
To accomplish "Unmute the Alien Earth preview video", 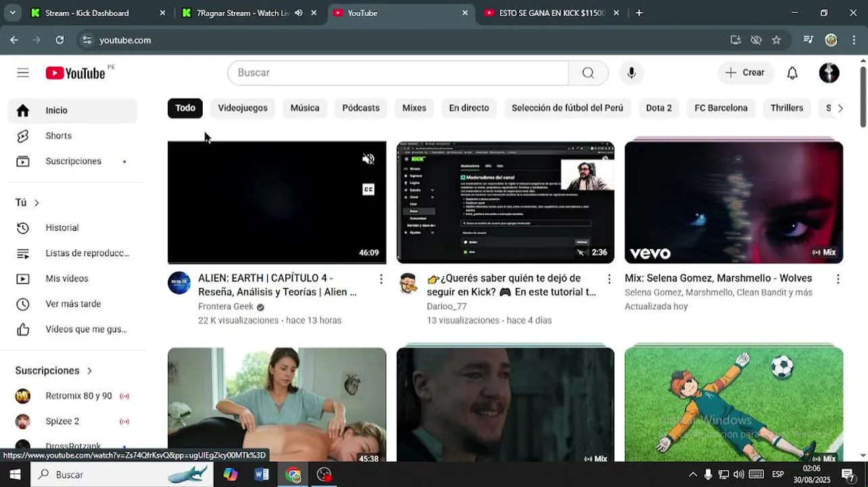I will [x=368, y=159].
